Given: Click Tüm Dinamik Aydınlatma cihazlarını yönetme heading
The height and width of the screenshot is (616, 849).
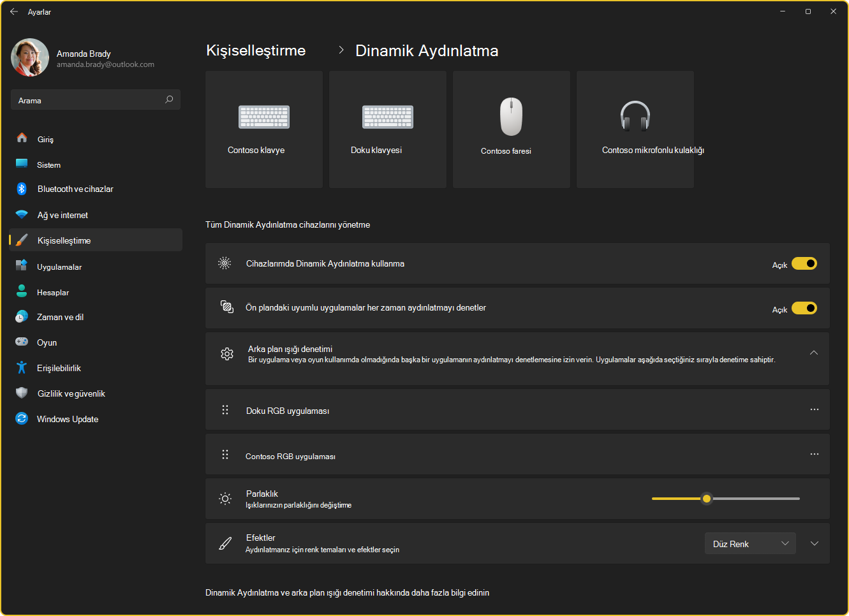Looking at the screenshot, I should coord(288,224).
